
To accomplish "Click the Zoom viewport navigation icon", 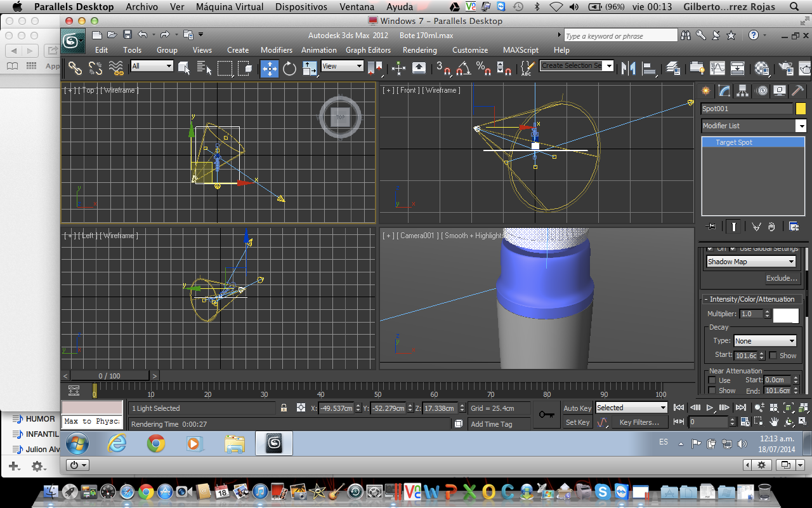I will click(x=759, y=408).
